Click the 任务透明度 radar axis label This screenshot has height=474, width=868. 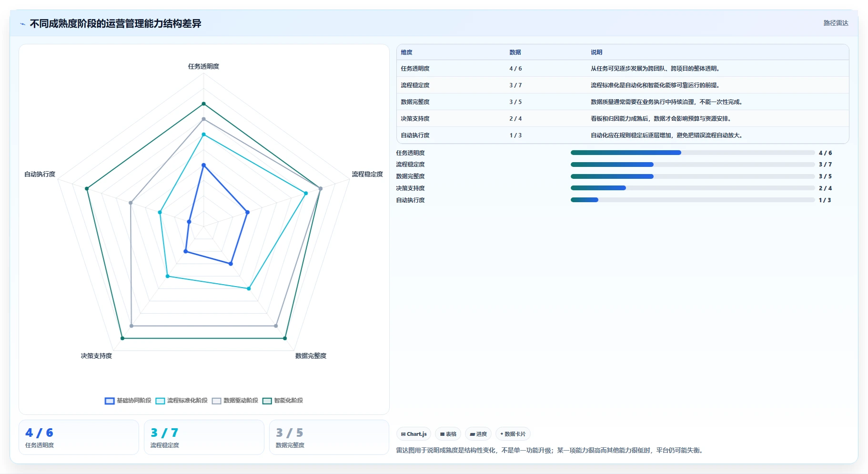tap(203, 66)
